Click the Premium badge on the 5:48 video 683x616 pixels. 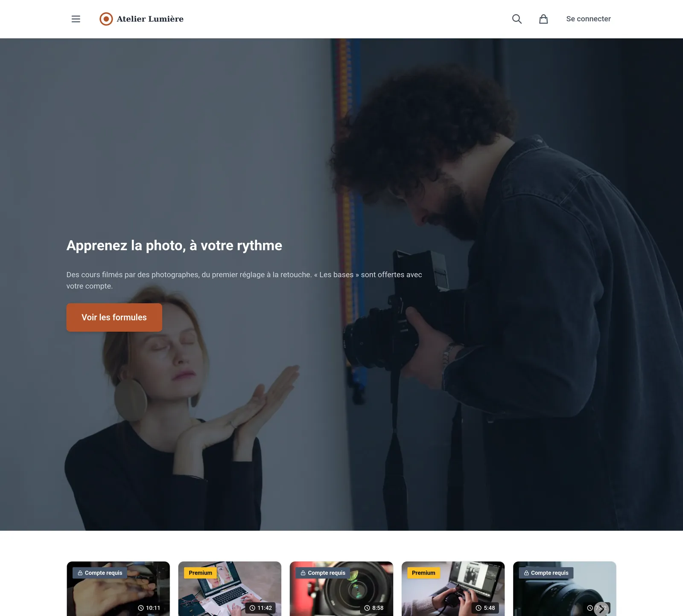pos(423,573)
